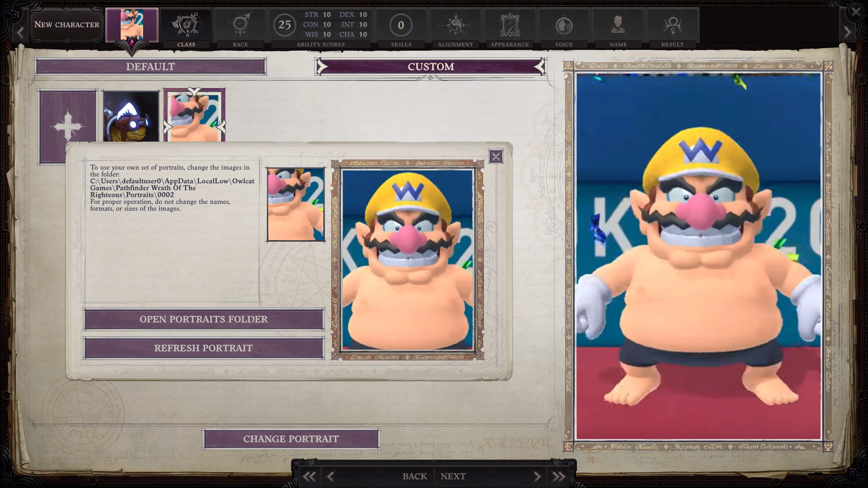Click the New Character title label
This screenshot has height=488, width=868.
(66, 25)
